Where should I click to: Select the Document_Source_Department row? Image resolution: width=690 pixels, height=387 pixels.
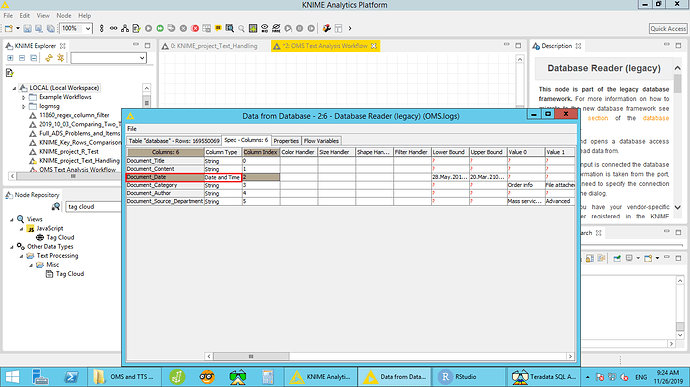[x=350, y=201]
